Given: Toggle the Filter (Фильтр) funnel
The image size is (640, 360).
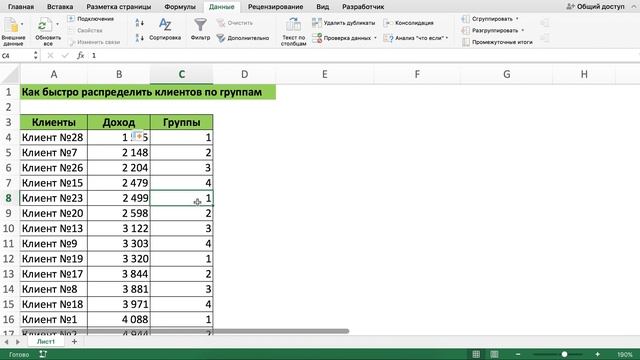Looking at the screenshot, I should (200, 29).
